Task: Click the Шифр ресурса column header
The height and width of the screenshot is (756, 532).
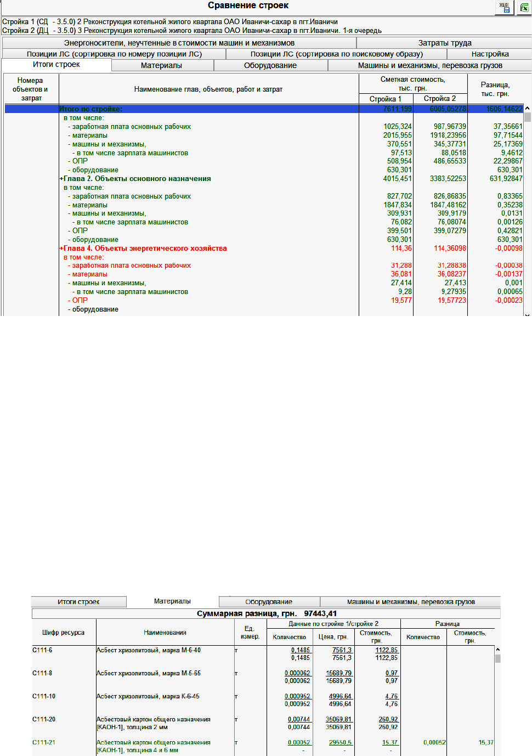Action: 64,633
